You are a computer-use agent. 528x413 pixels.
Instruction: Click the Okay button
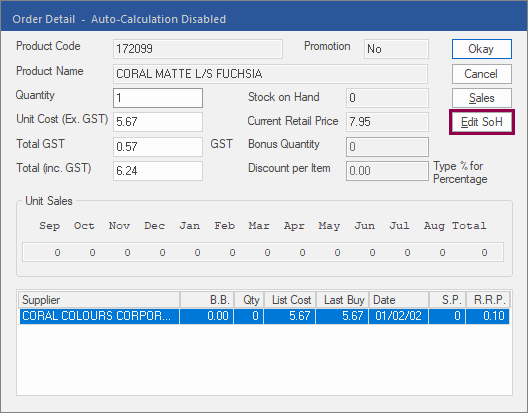(482, 49)
